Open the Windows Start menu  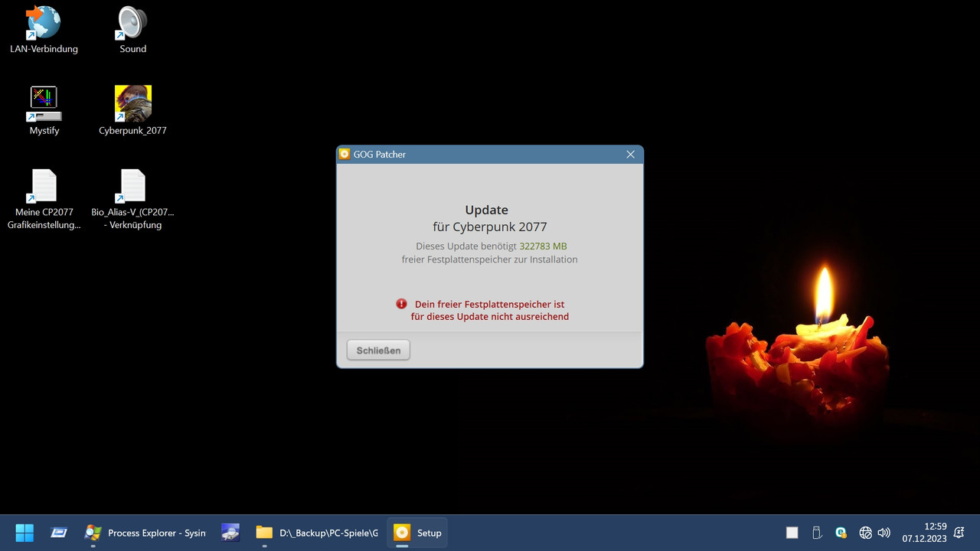(x=24, y=533)
